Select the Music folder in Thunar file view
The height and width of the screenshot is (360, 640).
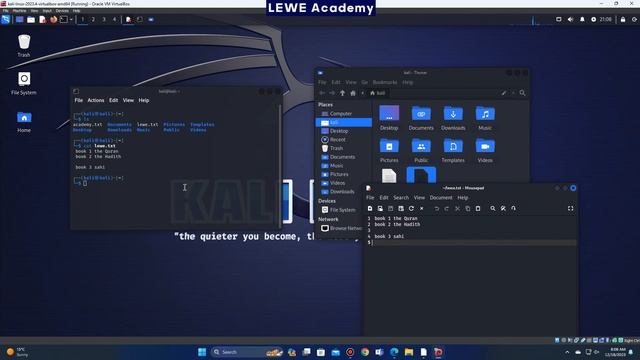click(485, 118)
